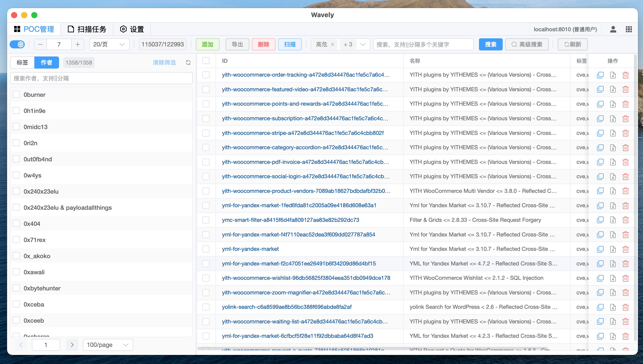
Task: Export the yml-for-yandex-market-f4f7110 row file
Action: pyautogui.click(x=613, y=234)
